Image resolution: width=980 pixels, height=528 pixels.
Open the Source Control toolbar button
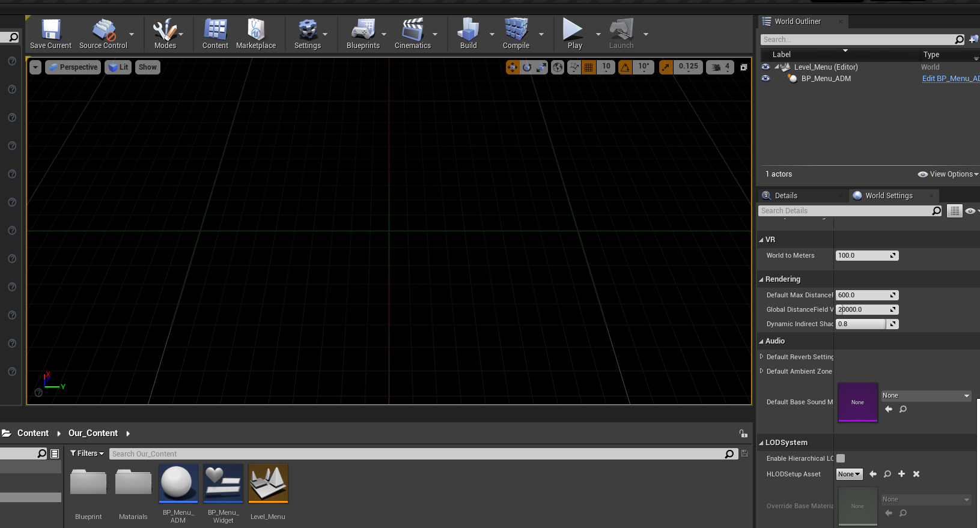(x=103, y=34)
